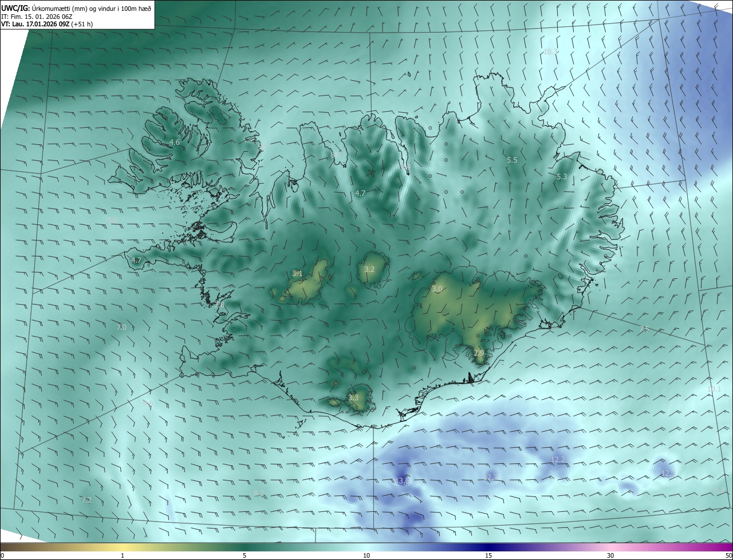The height and width of the screenshot is (560, 733).
Task: Click the 3.3 value on Mýrdalsjökull glacier
Action: point(353,397)
